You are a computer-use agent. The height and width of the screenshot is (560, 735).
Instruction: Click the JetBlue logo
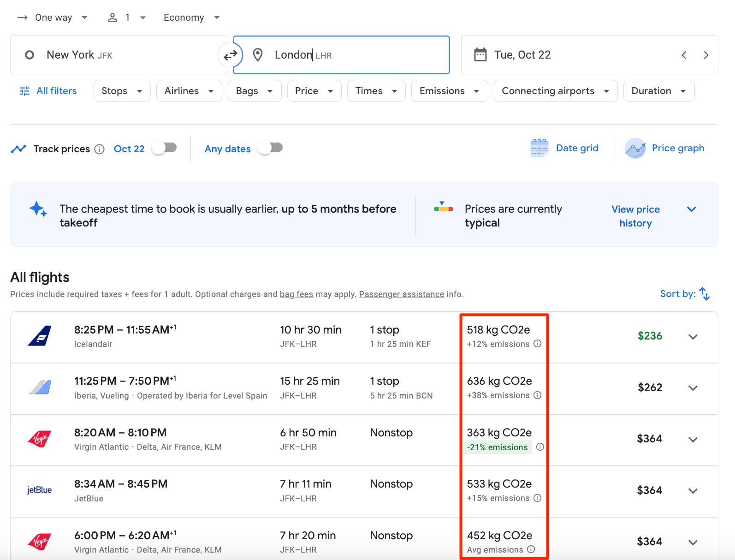tap(40, 490)
